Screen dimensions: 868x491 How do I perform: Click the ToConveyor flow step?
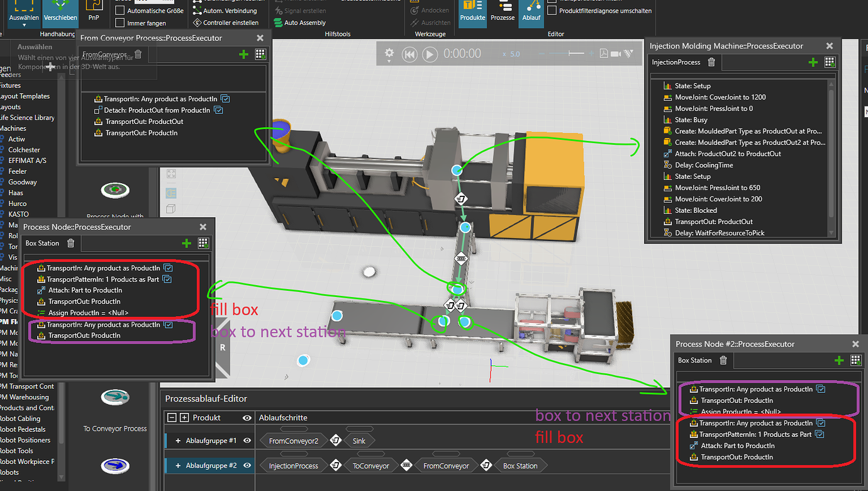click(x=371, y=466)
